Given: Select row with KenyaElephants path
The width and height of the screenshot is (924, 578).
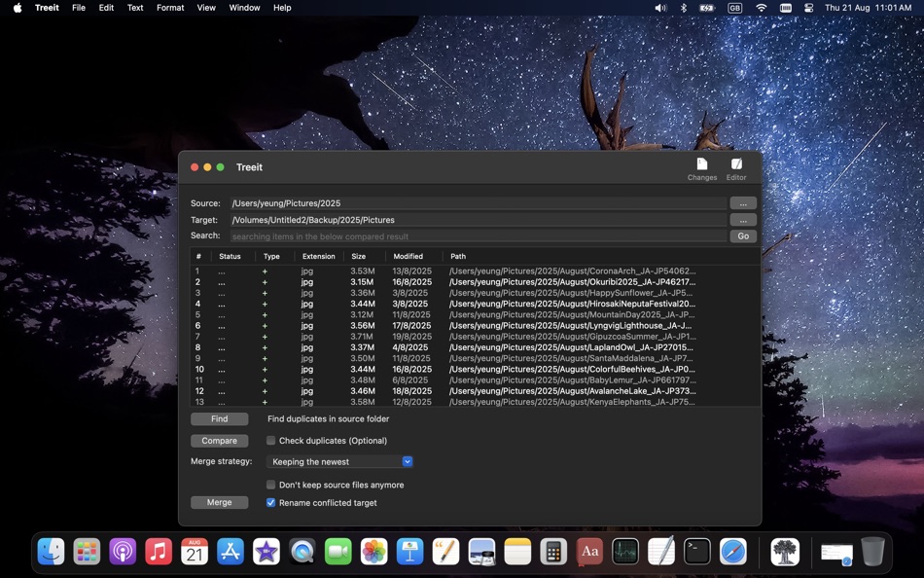Looking at the screenshot, I should (x=475, y=402).
